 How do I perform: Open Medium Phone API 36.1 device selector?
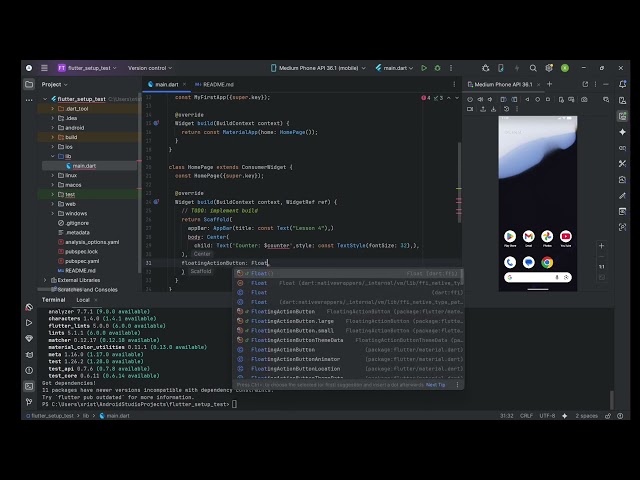(x=318, y=68)
